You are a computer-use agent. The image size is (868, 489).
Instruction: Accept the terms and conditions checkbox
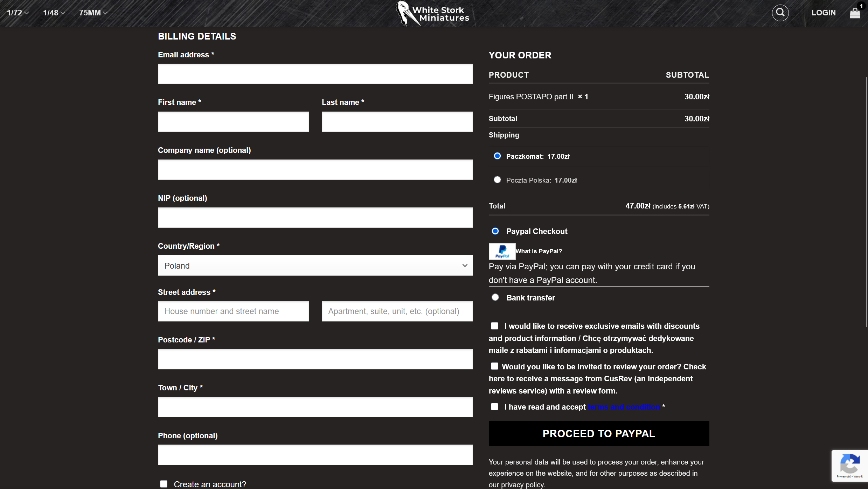click(494, 407)
